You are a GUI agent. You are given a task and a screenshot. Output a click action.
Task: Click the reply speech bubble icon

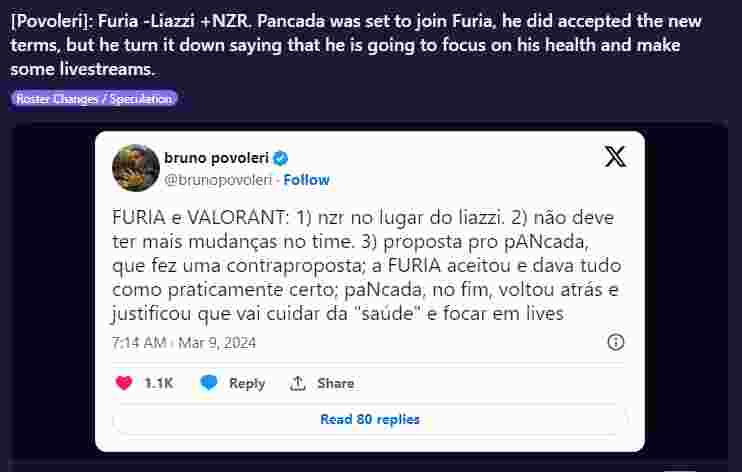pyautogui.click(x=209, y=383)
